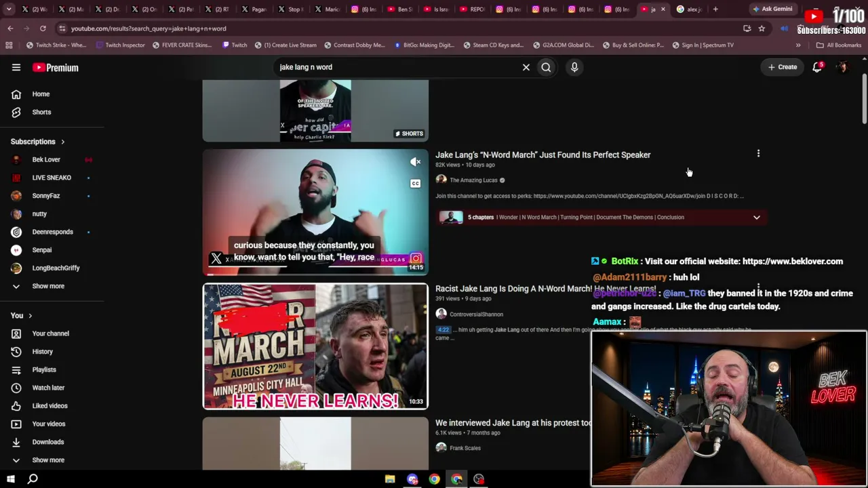Image resolution: width=868 pixels, height=488 pixels.
Task: Open the Downloads arrow icon
Action: point(16,442)
